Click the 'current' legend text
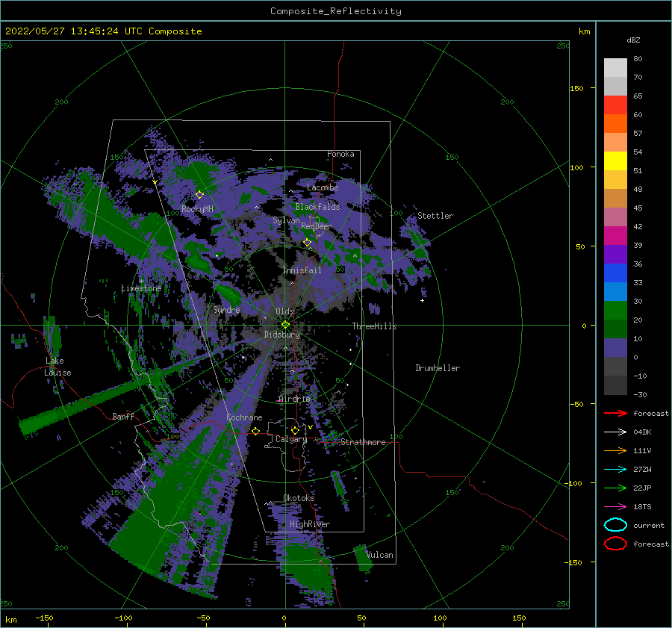This screenshot has width=672, height=628. point(649,525)
